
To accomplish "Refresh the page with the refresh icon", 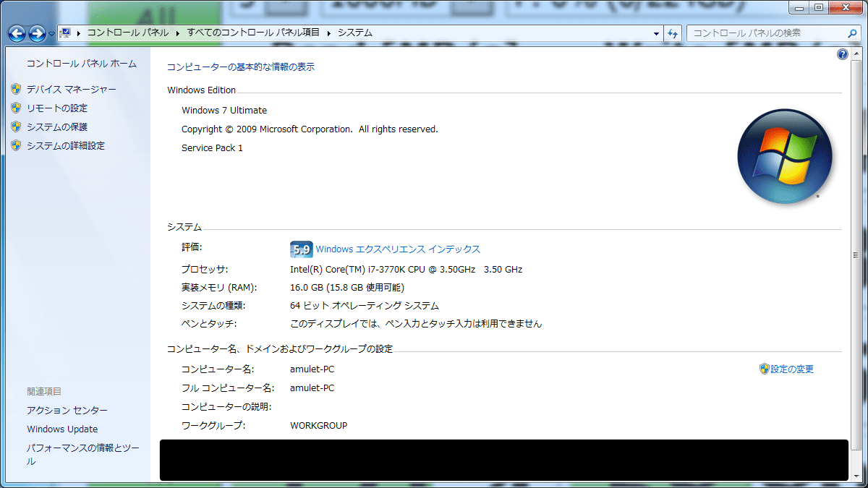I will (673, 33).
